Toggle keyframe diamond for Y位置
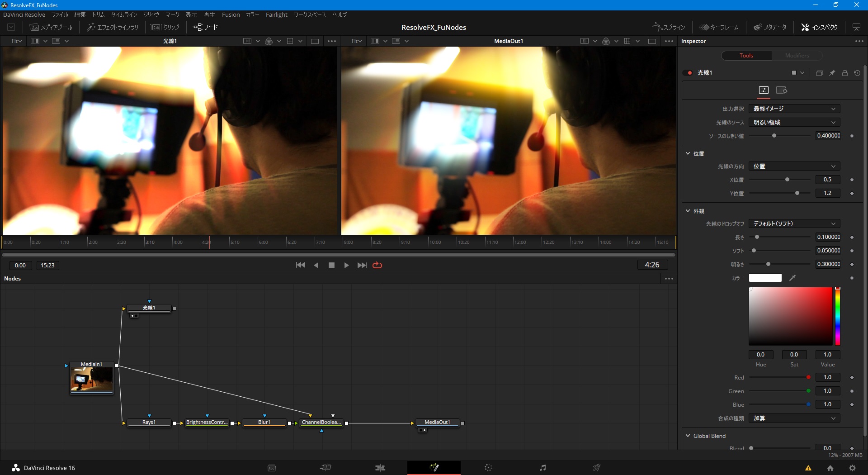Image resolution: width=868 pixels, height=475 pixels. point(852,193)
